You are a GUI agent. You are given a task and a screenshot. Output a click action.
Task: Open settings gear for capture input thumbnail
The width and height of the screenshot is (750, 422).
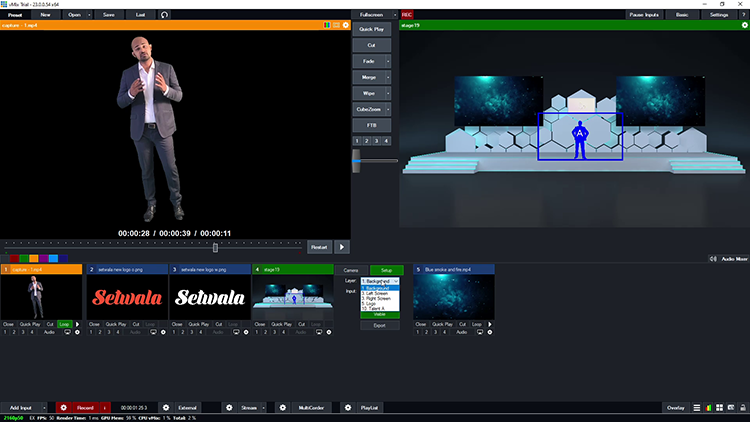point(77,332)
